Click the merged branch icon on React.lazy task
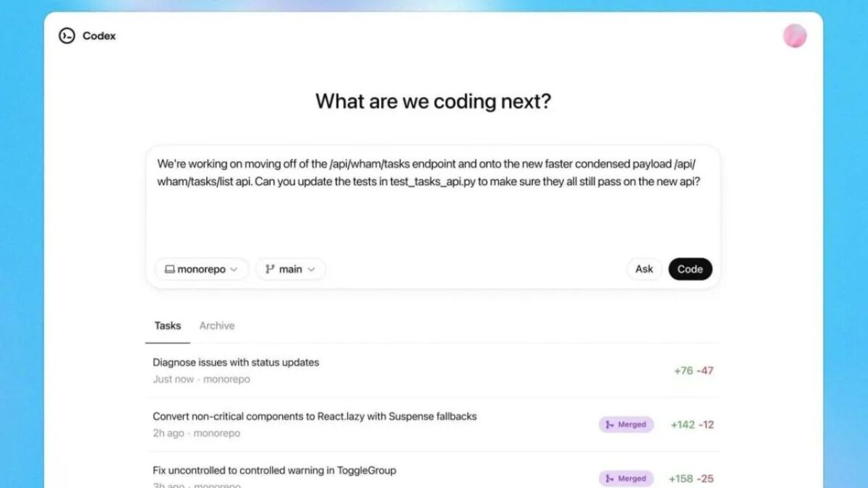This screenshot has width=868, height=488. tap(609, 424)
